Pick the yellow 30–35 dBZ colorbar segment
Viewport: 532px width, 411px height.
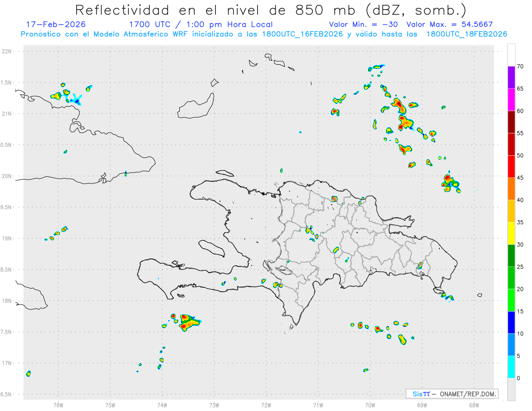(511, 233)
